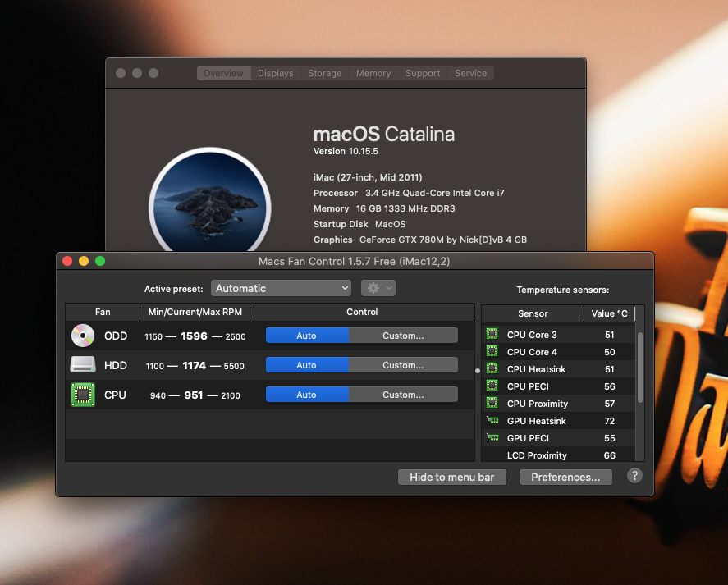
Task: Set HDD fan to Auto control
Action: 307,365
